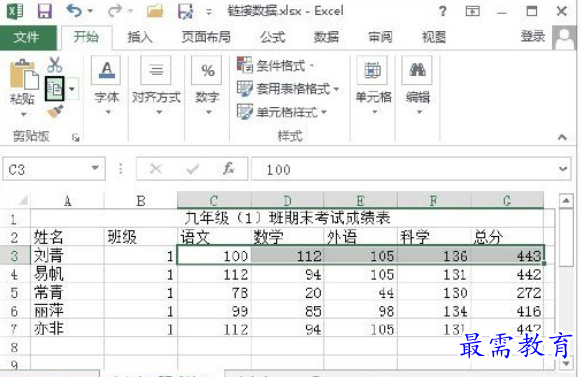The height and width of the screenshot is (377, 581).
Task: Open the undo history dropdown arrow
Action: click(90, 11)
